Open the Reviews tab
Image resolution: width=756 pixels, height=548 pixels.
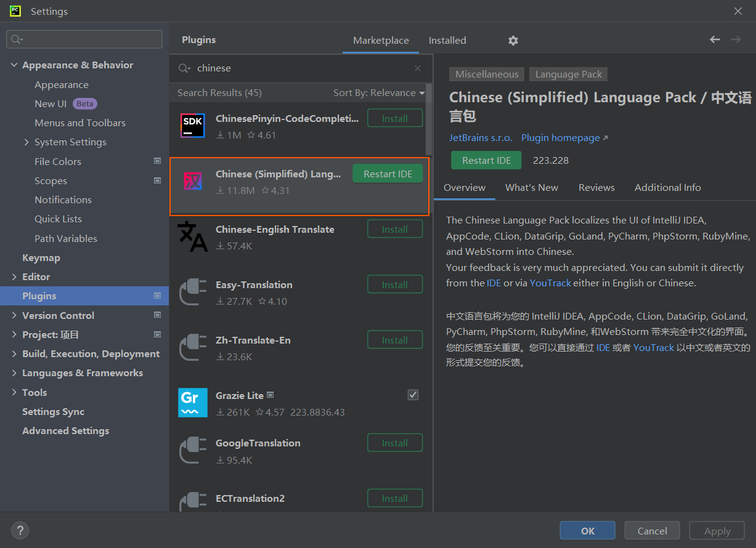[596, 188]
